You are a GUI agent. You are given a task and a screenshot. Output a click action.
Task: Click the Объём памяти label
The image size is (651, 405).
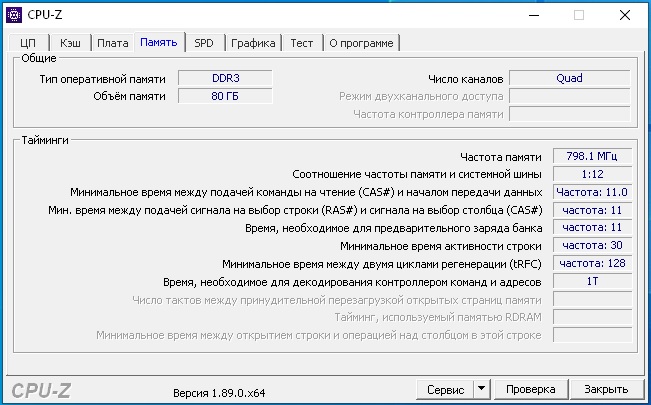[129, 96]
